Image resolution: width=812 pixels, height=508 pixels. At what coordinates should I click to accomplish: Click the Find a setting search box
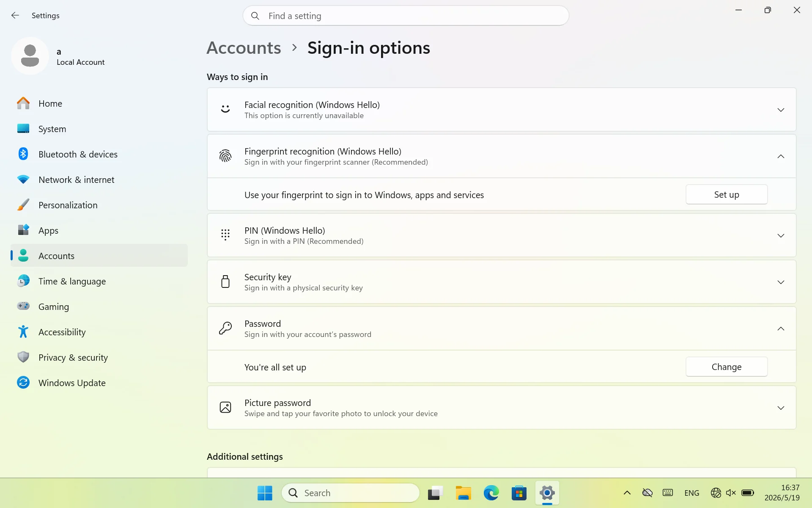click(406, 16)
